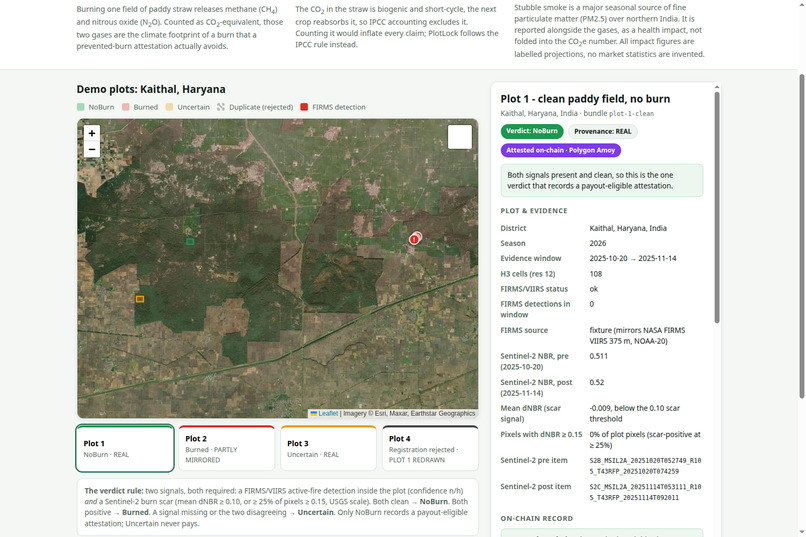Click the yellow Uncertain legend swatch
This screenshot has height=537, width=806.
click(x=169, y=107)
